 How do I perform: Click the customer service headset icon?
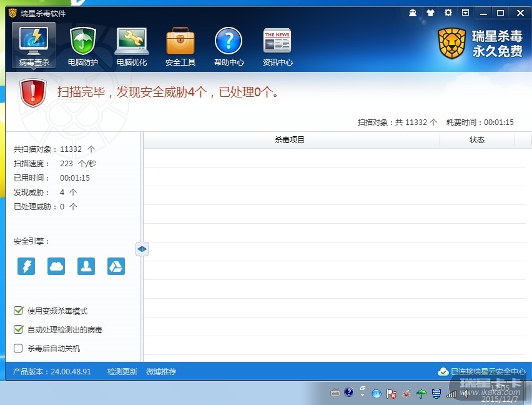tap(413, 13)
